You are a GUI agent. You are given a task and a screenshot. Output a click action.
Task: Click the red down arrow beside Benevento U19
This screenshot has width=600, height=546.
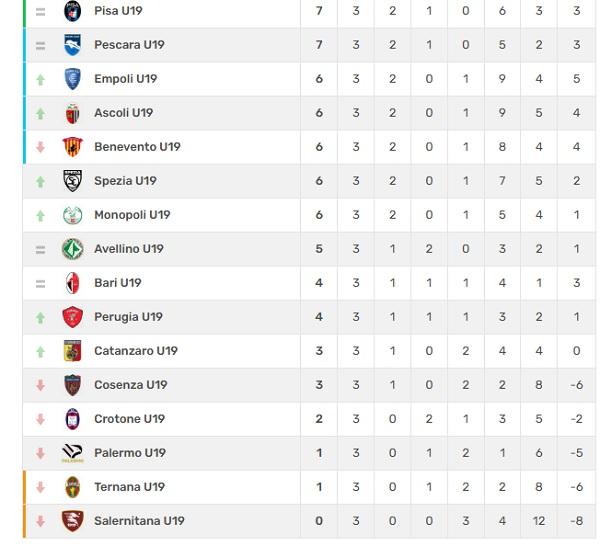(40, 147)
